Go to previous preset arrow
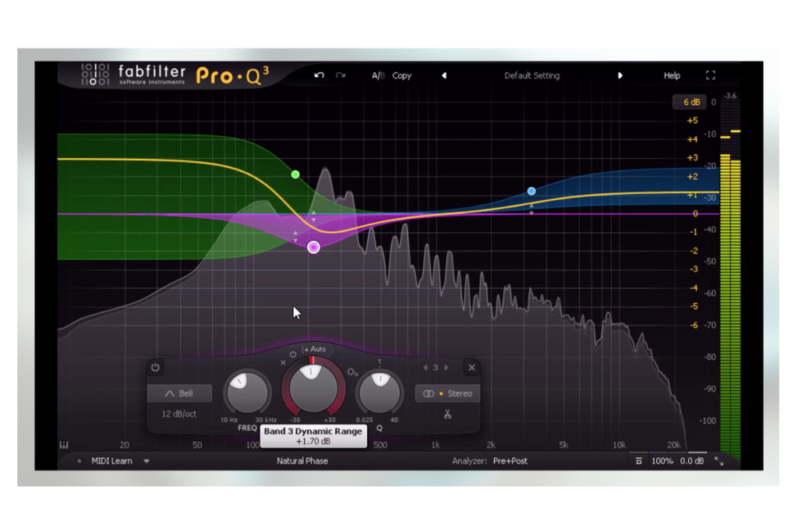 click(443, 76)
